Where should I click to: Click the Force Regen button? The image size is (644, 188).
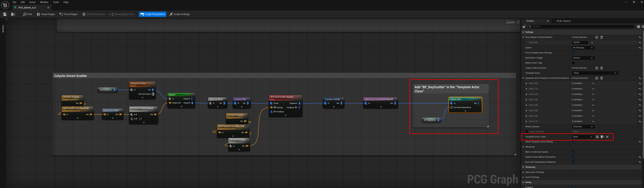pos(69,14)
